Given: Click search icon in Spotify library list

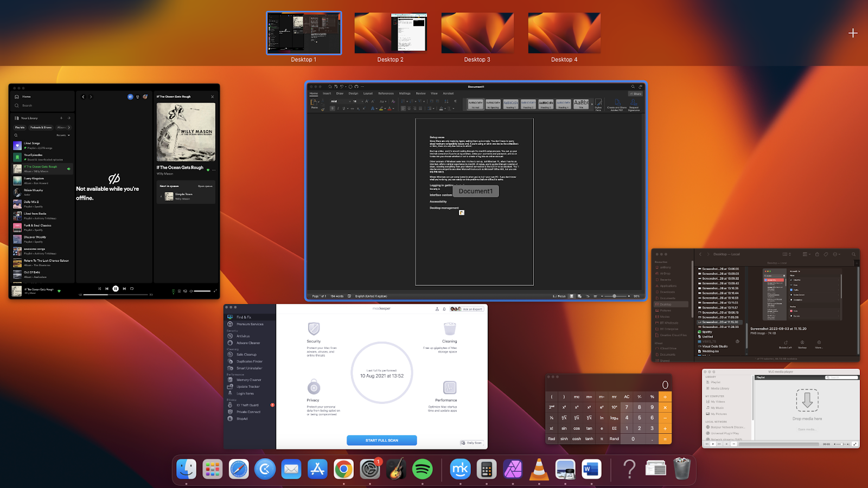Looking at the screenshot, I should point(16,135).
